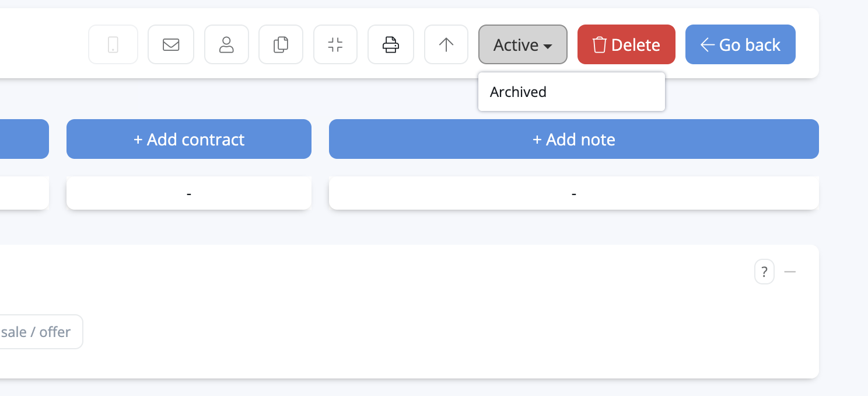
Task: Click the duplicate copy icon
Action: (281, 44)
